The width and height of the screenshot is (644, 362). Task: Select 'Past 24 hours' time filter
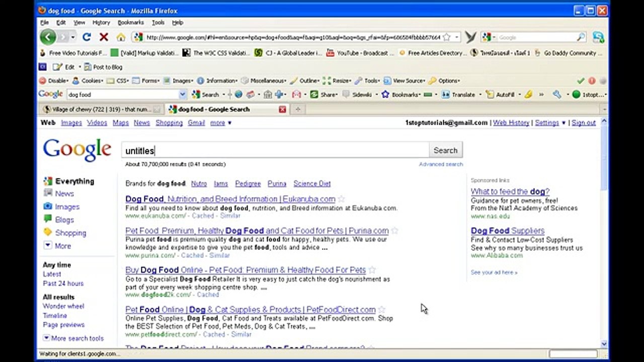(63, 284)
